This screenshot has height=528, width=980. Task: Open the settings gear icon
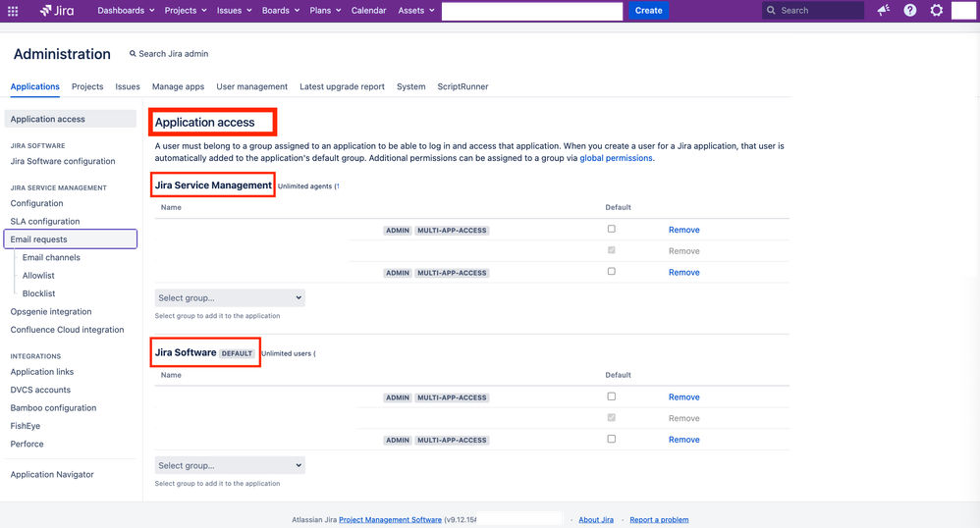click(x=936, y=11)
